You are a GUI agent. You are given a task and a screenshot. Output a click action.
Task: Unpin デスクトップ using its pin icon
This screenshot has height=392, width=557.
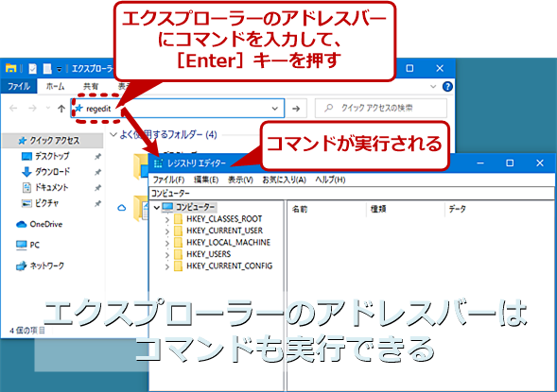pos(97,157)
